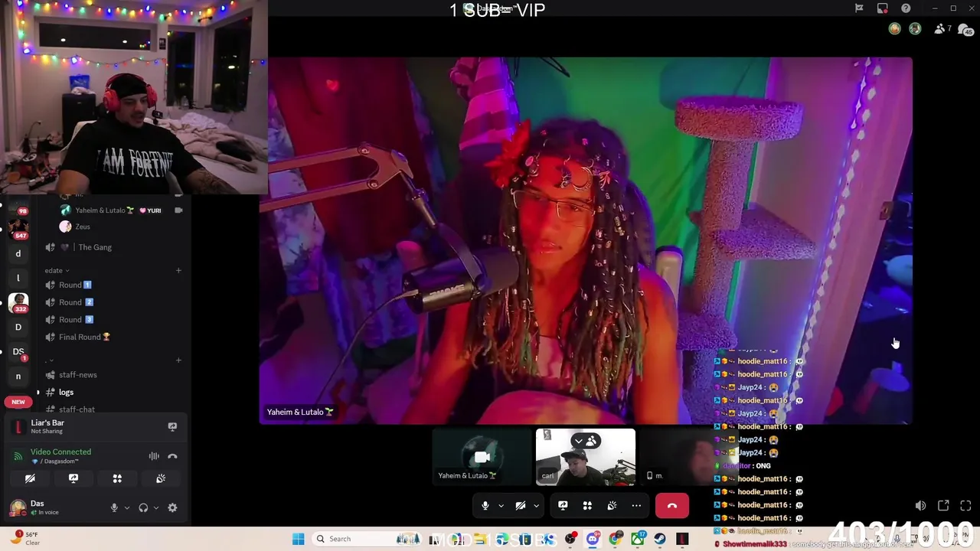The width and height of the screenshot is (980, 551).
Task: Open Xbox app from the taskbar
Action: (x=637, y=539)
